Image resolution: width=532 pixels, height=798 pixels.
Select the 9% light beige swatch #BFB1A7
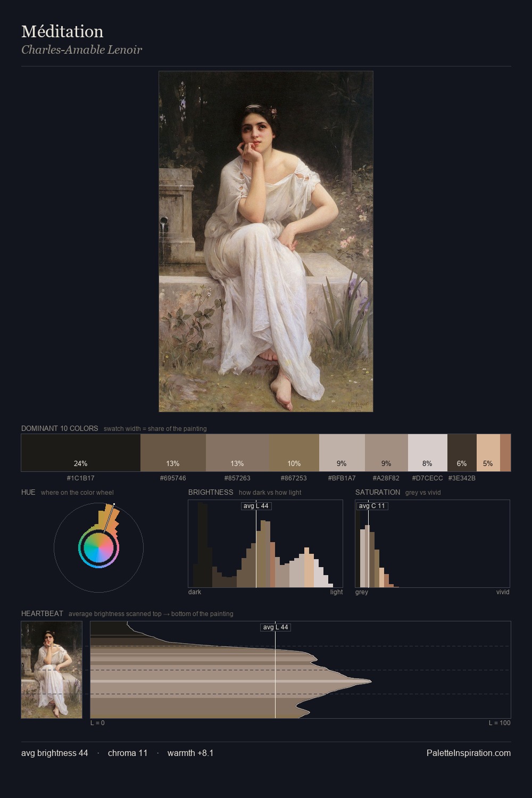[342, 453]
